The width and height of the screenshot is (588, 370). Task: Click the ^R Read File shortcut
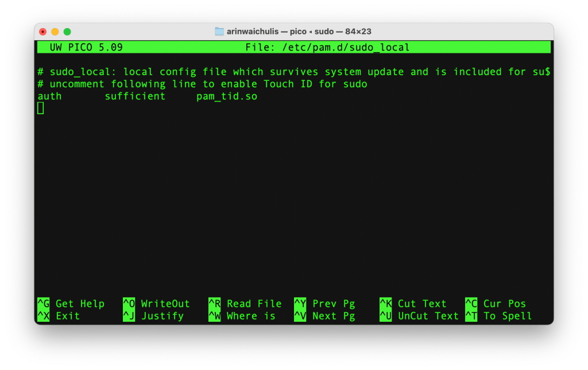click(x=245, y=303)
